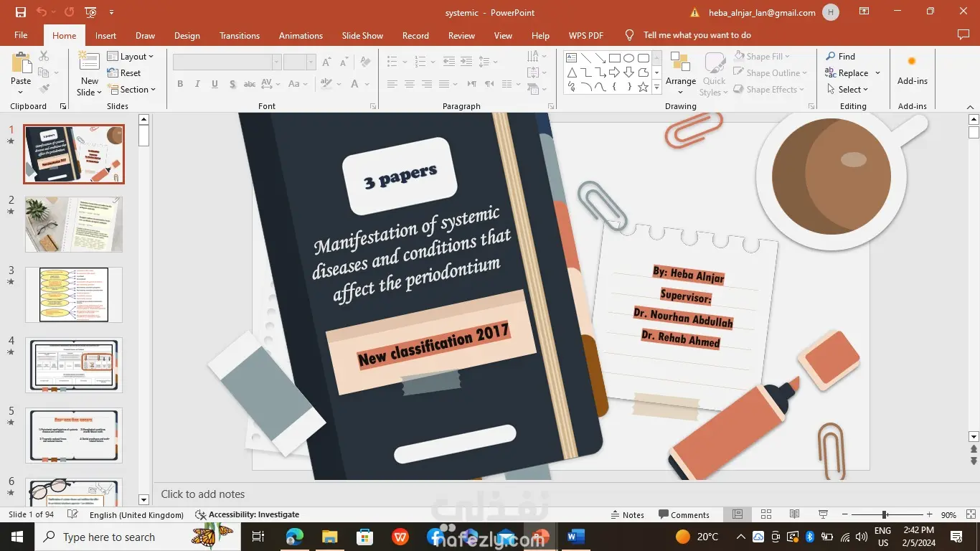Select slide 3 thumbnail
This screenshot has width=980, height=551.
pyautogui.click(x=74, y=295)
